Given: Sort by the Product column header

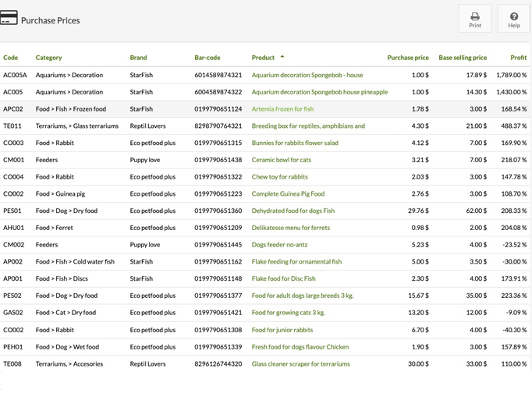Looking at the screenshot, I should click(x=263, y=58).
